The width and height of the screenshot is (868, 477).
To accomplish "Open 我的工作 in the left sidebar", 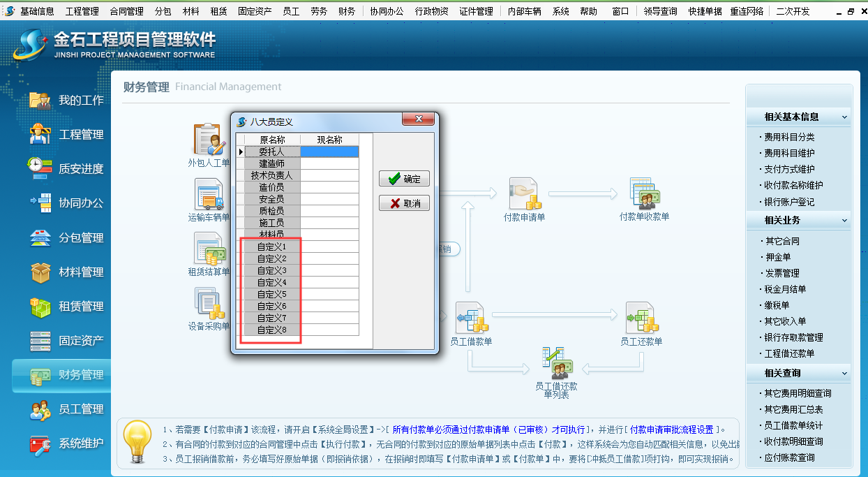I will [66, 101].
